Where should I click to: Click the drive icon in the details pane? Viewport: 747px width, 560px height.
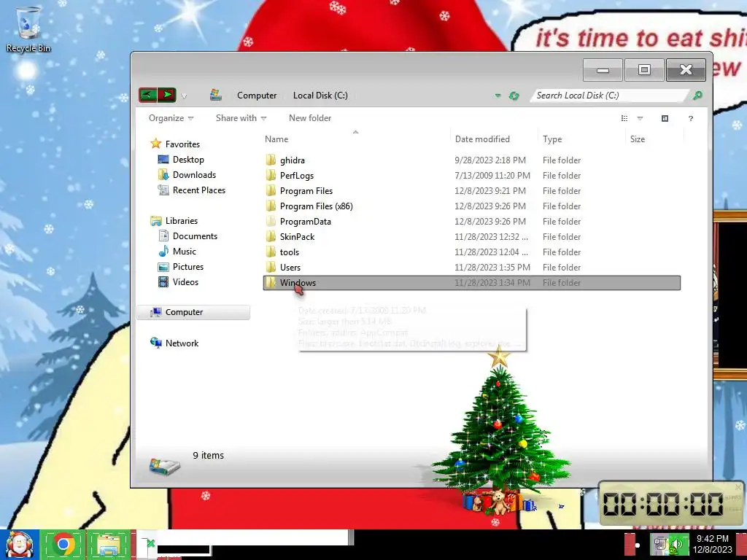point(165,466)
